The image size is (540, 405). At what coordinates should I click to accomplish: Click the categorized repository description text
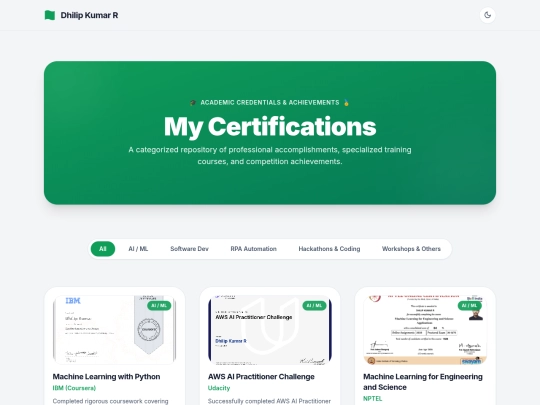click(270, 156)
